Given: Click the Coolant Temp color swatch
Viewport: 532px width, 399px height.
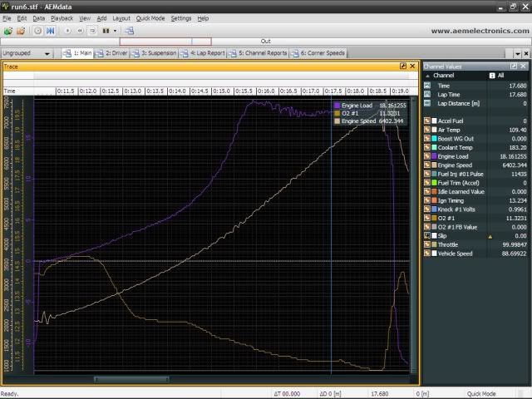Looking at the screenshot, I should [x=436, y=146].
